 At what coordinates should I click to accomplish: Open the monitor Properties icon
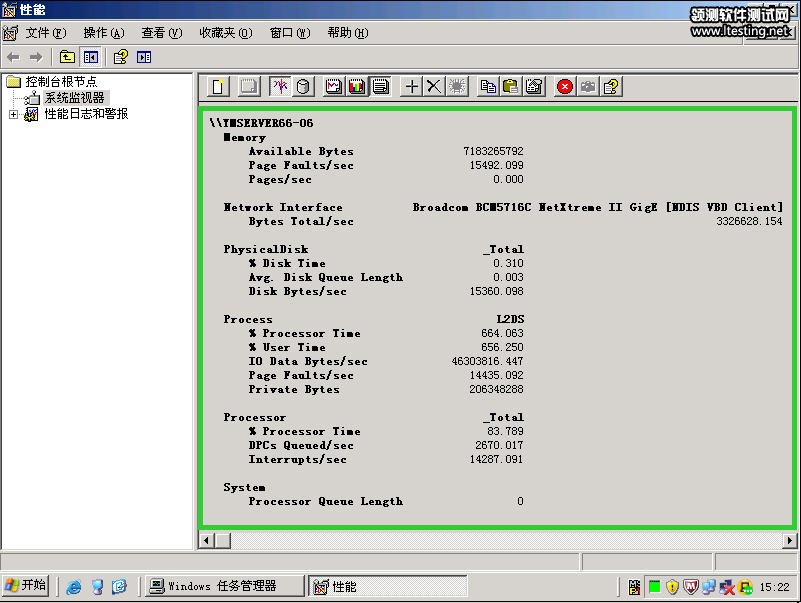tap(534, 87)
